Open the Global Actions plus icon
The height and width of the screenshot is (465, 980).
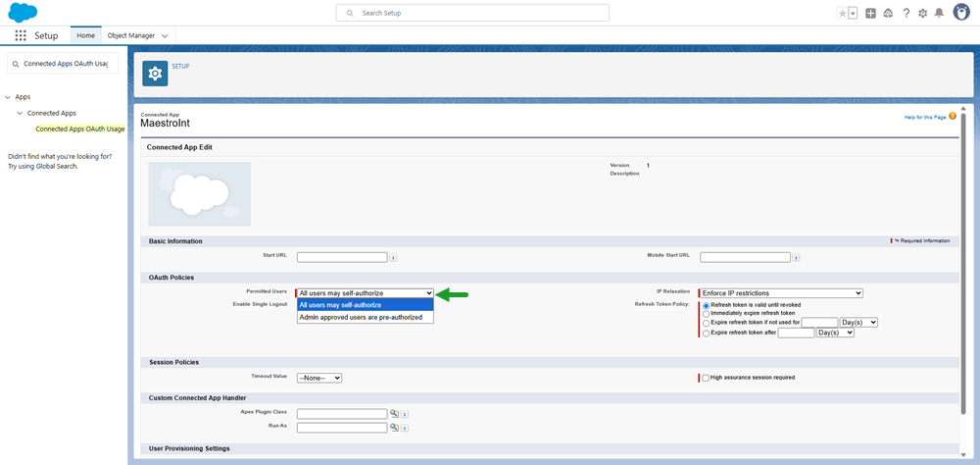(x=870, y=13)
